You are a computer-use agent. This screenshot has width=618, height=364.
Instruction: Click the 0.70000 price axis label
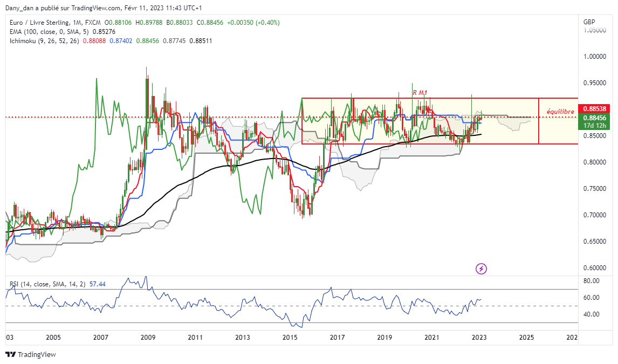point(594,215)
